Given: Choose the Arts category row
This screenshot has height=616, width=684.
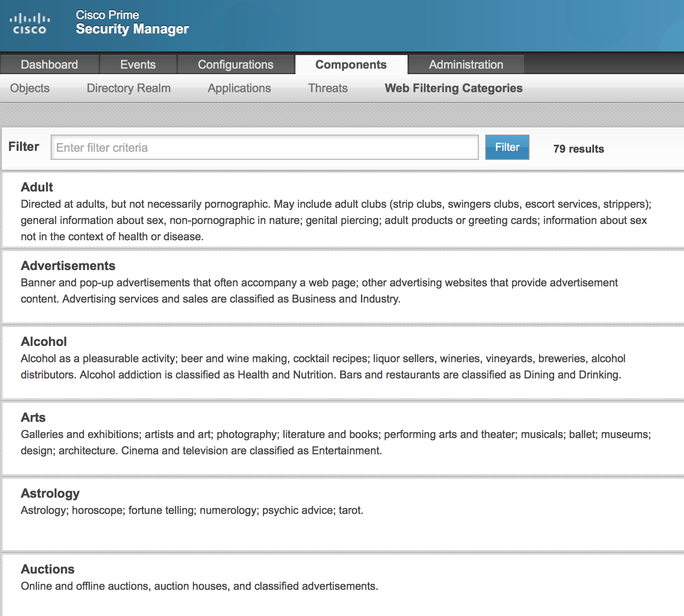Looking at the screenshot, I should click(33, 417).
